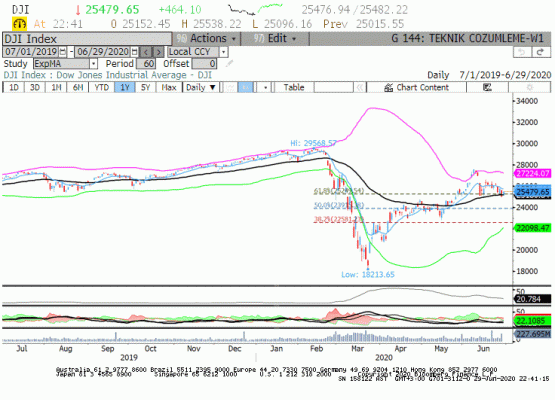This screenshot has height=400, width=555.
Task: Open start date calendar picker icon
Action: point(62,52)
